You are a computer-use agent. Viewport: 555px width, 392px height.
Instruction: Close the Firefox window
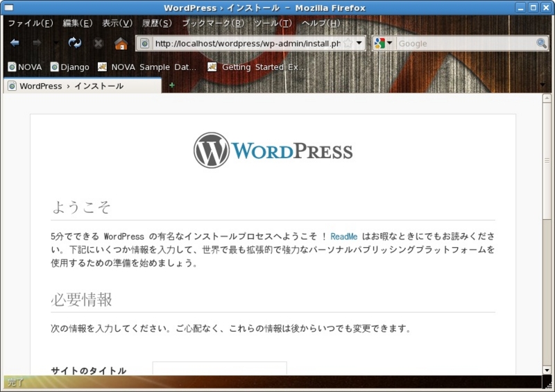coord(546,8)
